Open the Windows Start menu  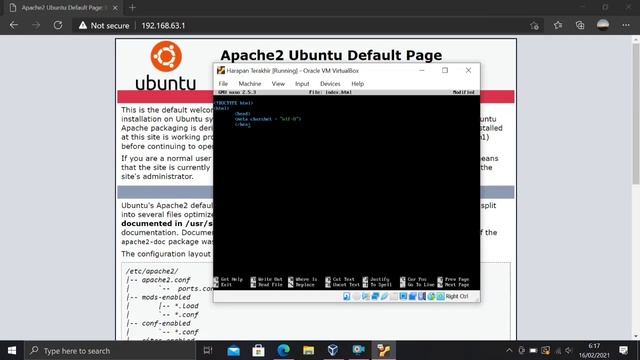(12, 351)
